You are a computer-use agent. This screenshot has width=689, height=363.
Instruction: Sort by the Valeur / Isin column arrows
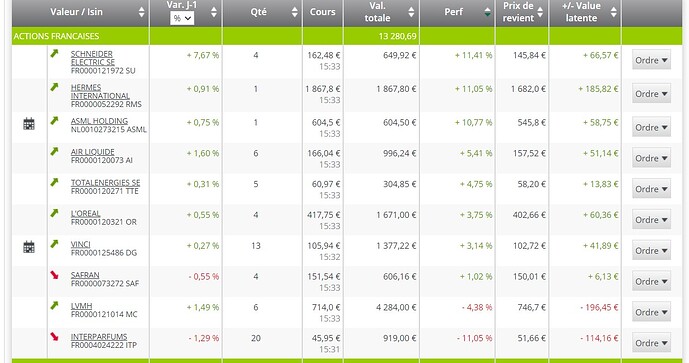point(141,12)
